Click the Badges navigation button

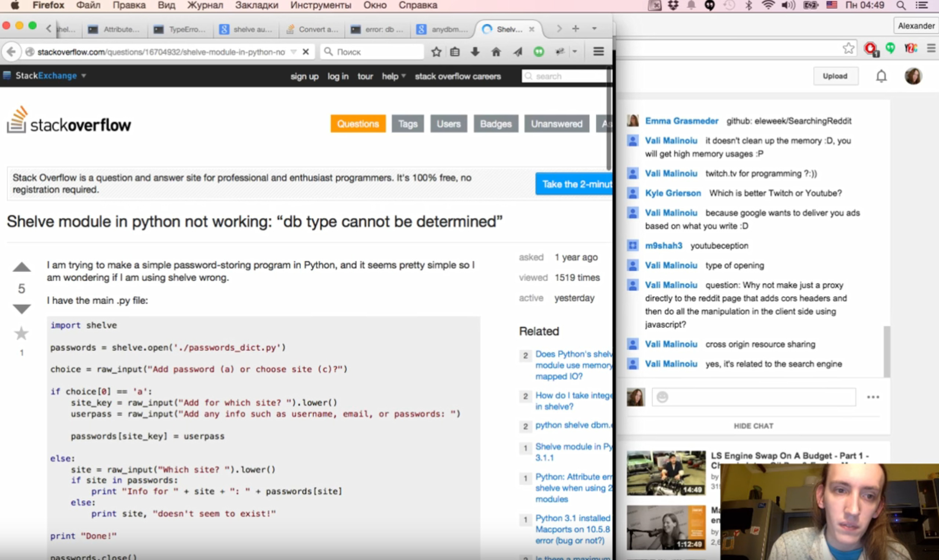pos(496,124)
